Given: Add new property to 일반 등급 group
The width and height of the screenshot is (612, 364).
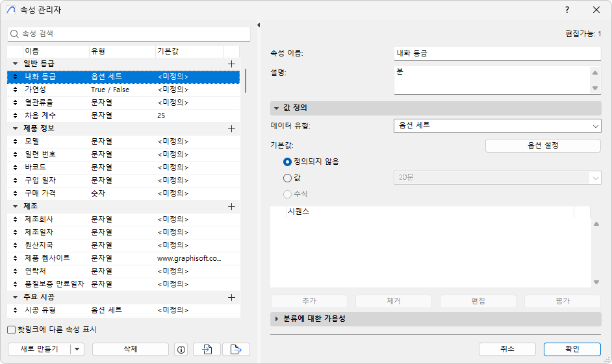Looking at the screenshot, I should (231, 64).
